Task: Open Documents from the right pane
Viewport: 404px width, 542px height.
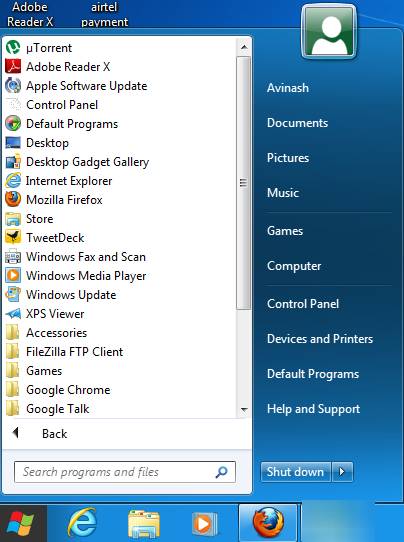Action: coord(297,123)
